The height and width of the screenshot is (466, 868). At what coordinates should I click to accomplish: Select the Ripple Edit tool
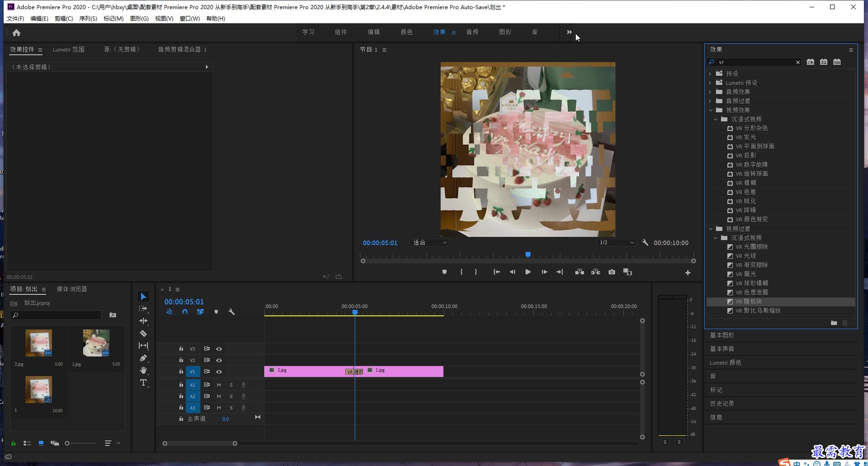(x=143, y=321)
